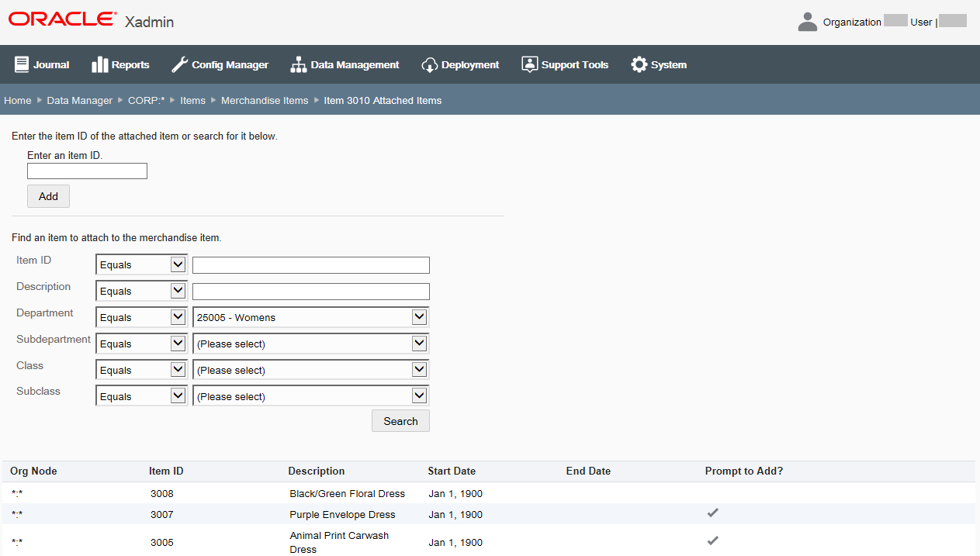
Task: Click the user profile icon near Organization
Action: tap(807, 21)
